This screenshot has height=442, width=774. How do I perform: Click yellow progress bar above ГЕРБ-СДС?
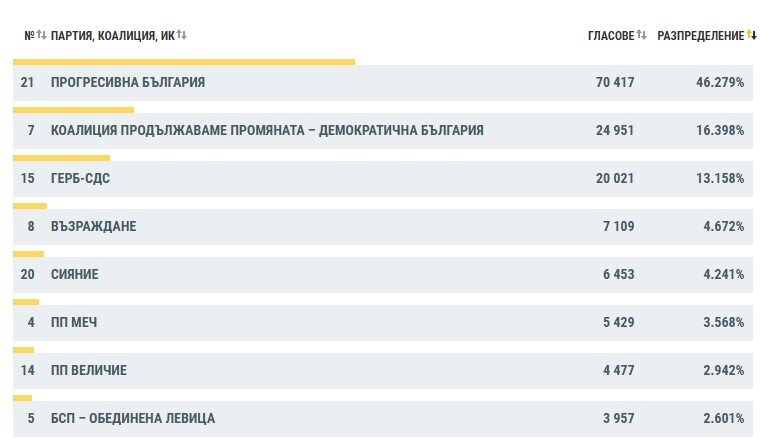62,158
